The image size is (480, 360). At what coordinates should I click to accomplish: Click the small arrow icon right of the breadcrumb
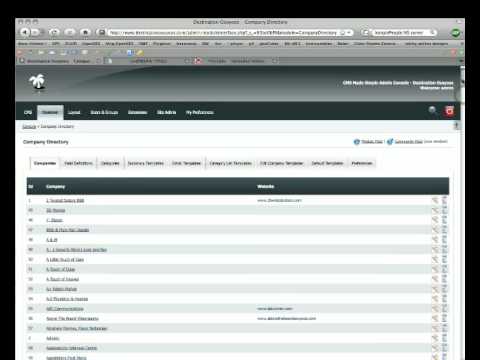click(x=456, y=126)
